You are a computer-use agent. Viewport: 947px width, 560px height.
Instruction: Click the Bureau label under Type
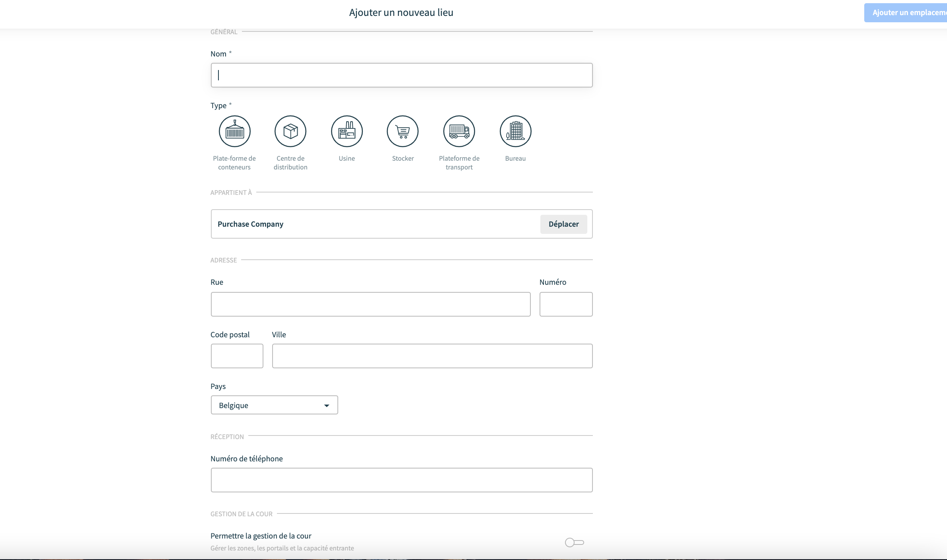[515, 158]
